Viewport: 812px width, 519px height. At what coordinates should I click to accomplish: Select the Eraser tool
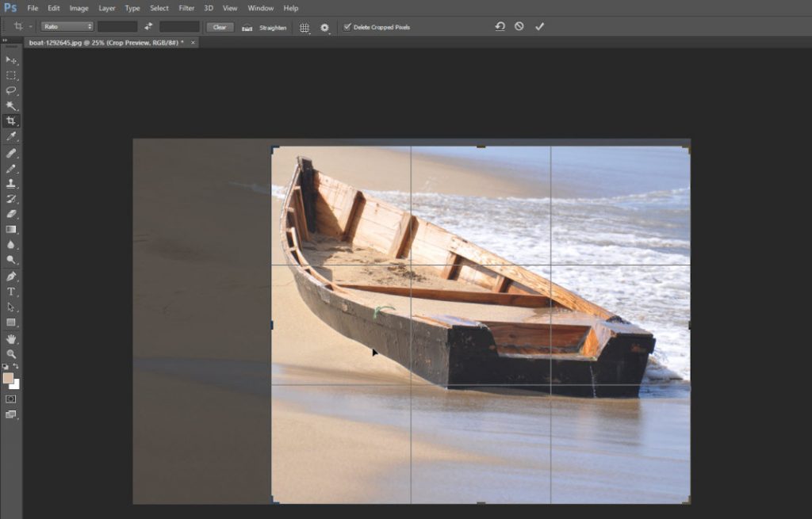[11, 214]
